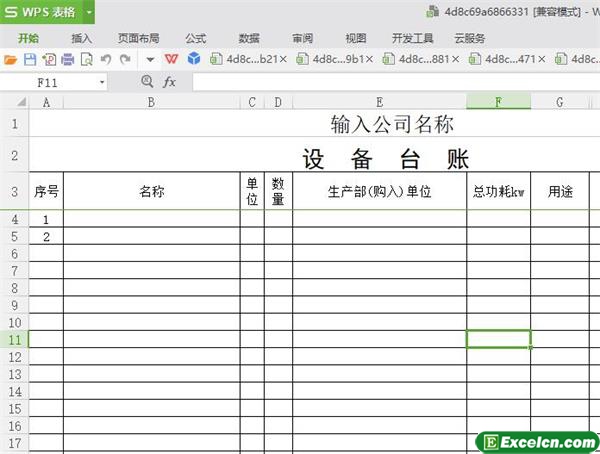
Task: Switch to document tab 4d8c...9b1
Action: point(330,59)
